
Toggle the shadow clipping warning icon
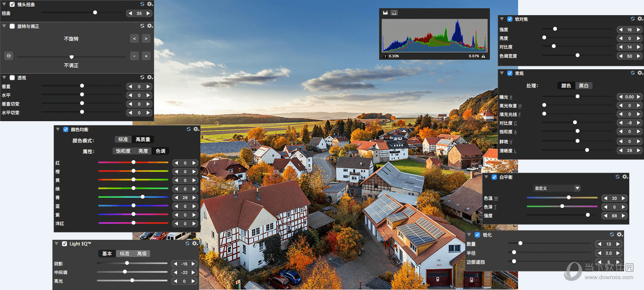click(x=385, y=56)
